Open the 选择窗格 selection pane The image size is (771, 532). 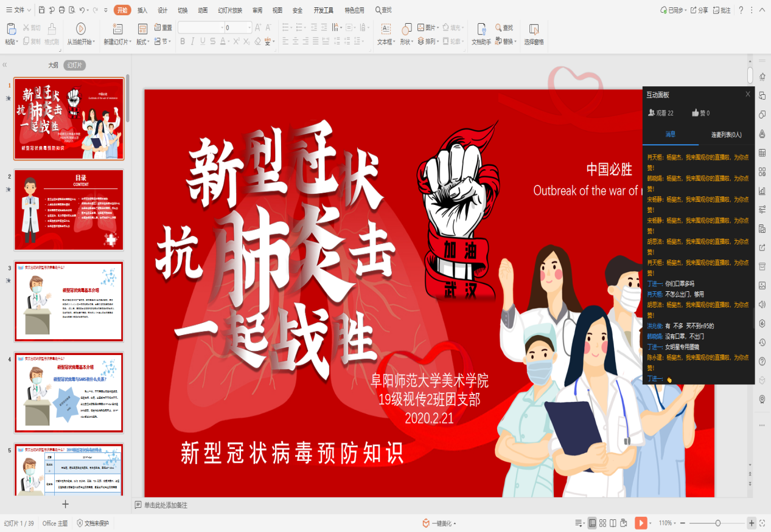point(534,29)
